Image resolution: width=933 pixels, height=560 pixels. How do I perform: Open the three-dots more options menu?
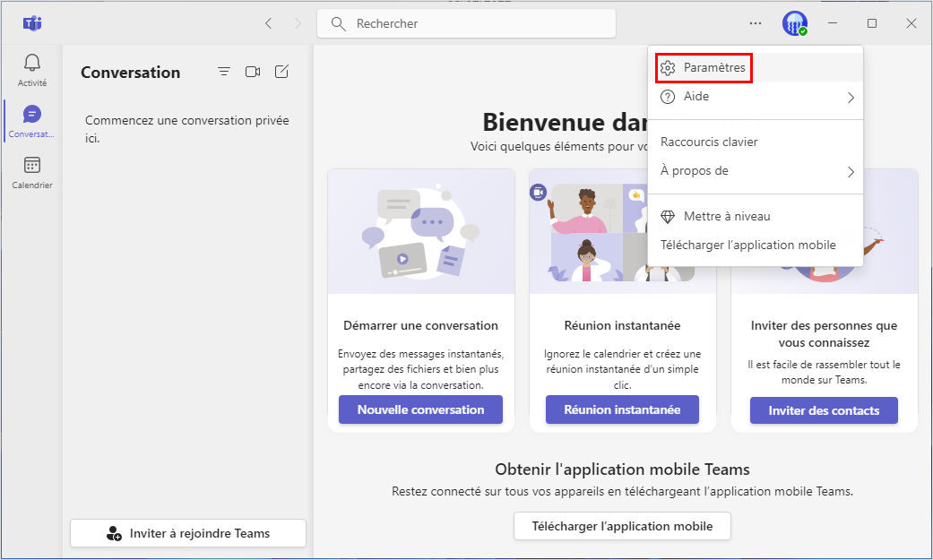(755, 23)
